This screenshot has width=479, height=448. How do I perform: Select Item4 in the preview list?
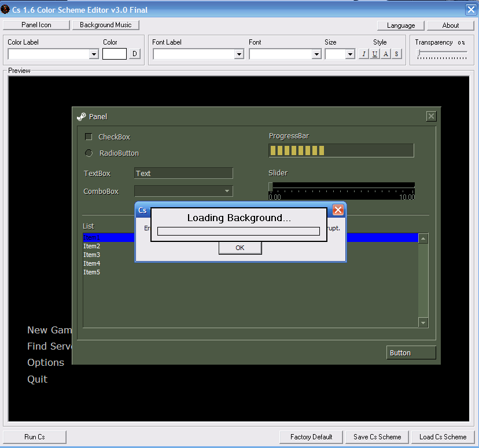point(91,263)
